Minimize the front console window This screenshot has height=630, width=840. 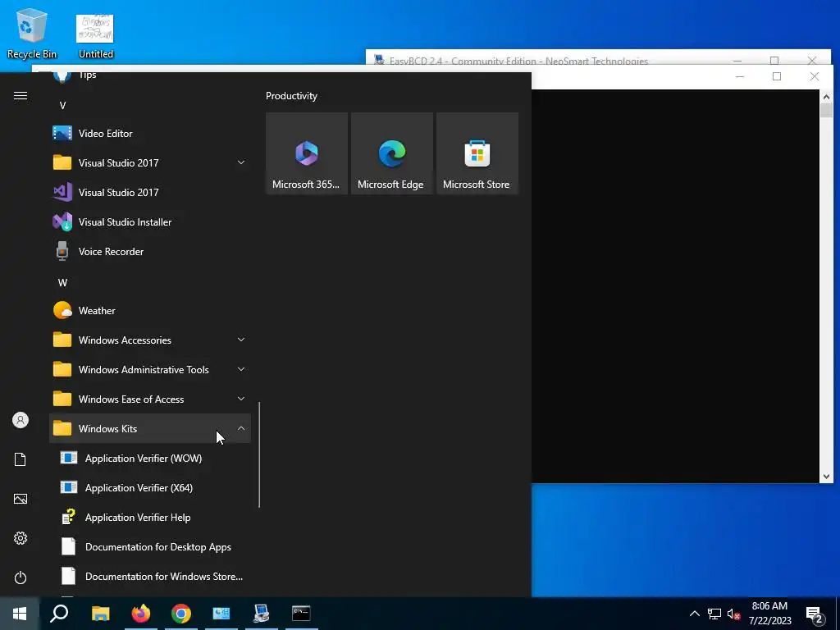tap(740, 76)
